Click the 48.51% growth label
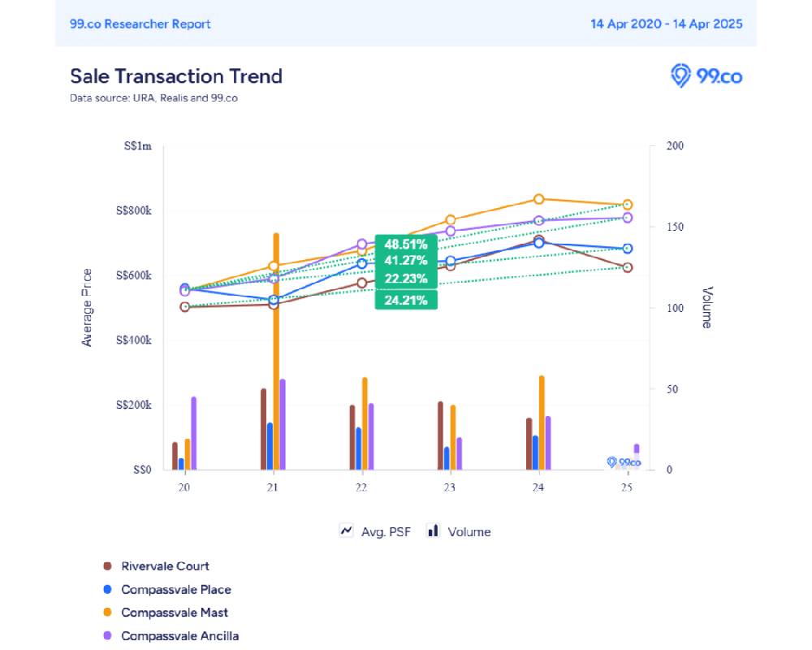Image resolution: width=812 pixels, height=650 pixels. (x=406, y=244)
